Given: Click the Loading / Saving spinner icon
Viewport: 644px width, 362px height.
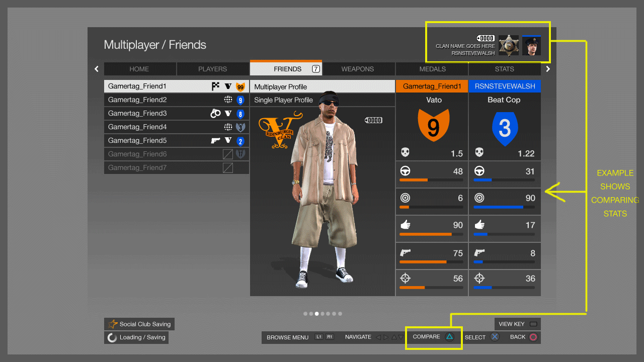Looking at the screenshot, I should [112, 337].
